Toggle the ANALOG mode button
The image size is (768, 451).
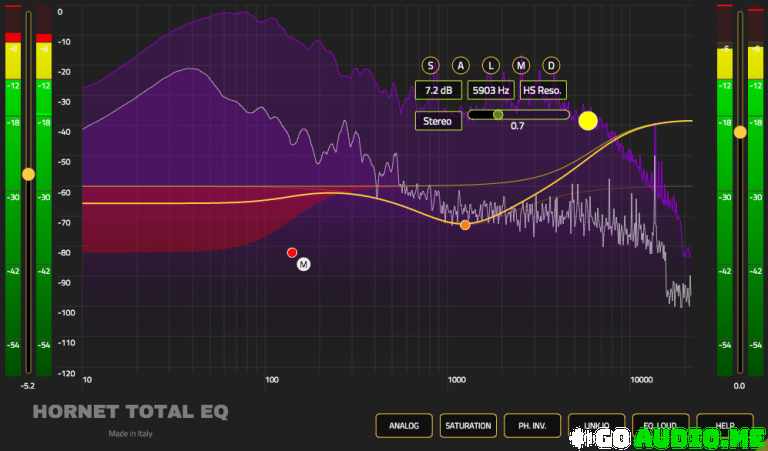(x=404, y=426)
